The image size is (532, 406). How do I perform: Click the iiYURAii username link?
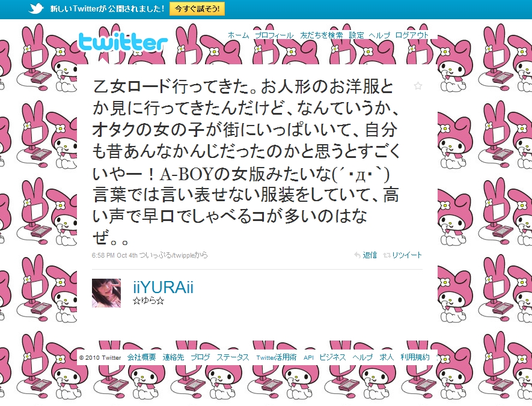click(163, 288)
